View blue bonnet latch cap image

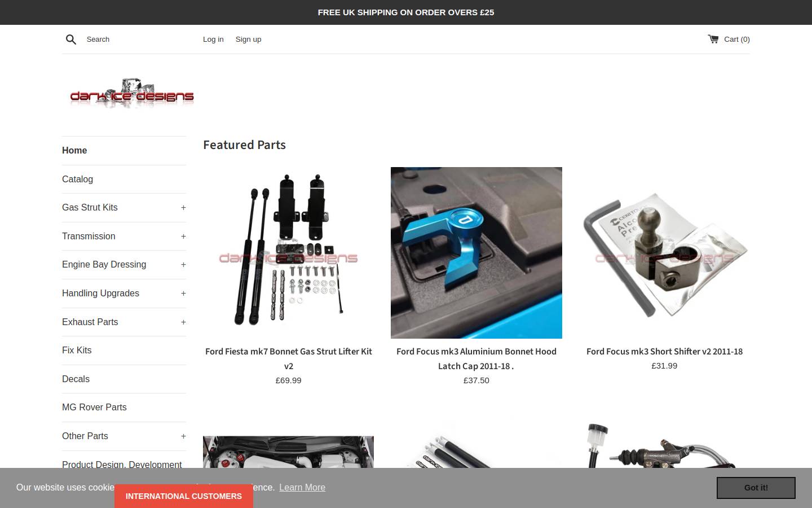point(476,252)
